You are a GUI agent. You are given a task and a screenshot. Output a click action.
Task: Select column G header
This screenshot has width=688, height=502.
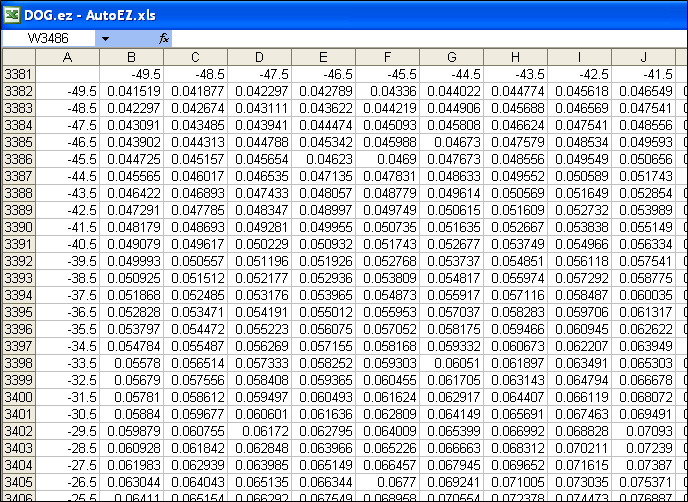(x=452, y=56)
